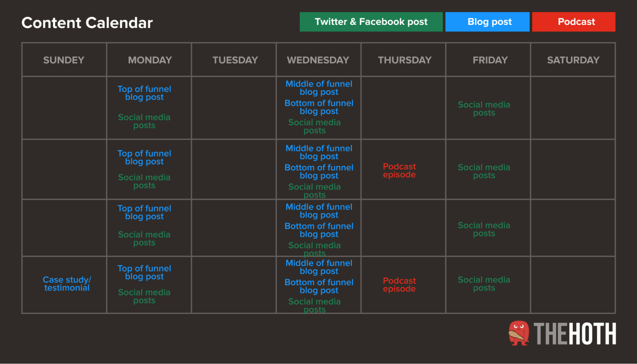
Task: Click the TheHoth red monster logo icon
Action: pyautogui.click(x=519, y=333)
